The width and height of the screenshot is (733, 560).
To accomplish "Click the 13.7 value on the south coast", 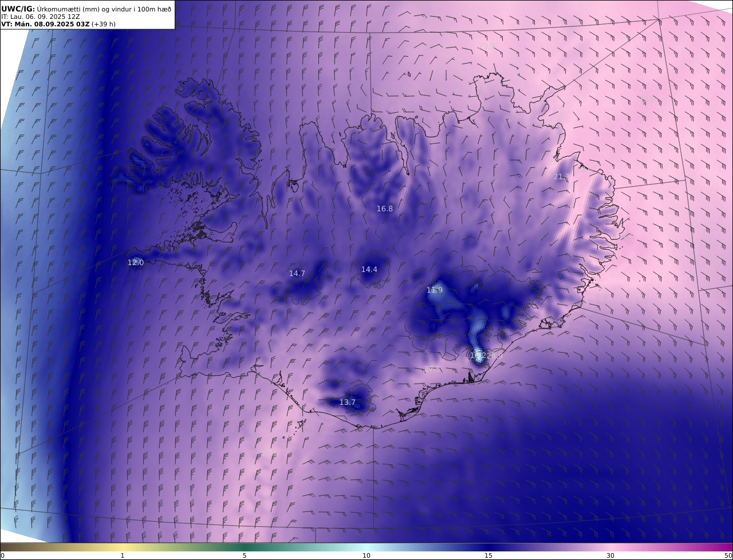I will pyautogui.click(x=348, y=403).
